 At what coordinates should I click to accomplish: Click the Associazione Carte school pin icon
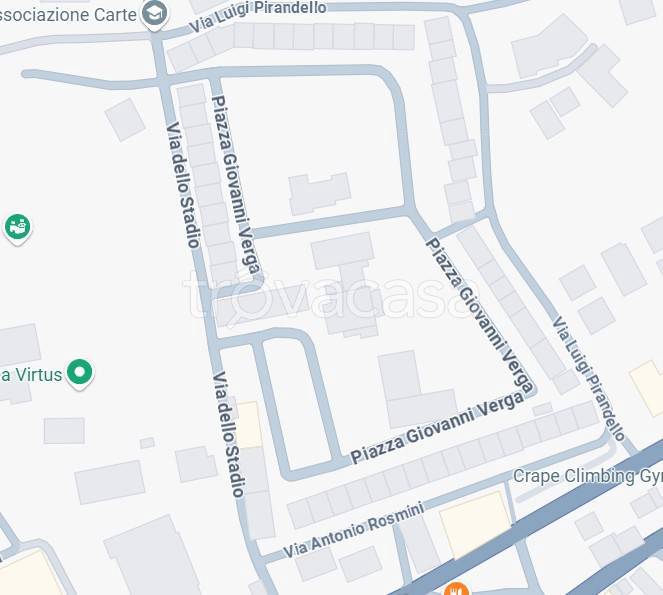pos(154,15)
